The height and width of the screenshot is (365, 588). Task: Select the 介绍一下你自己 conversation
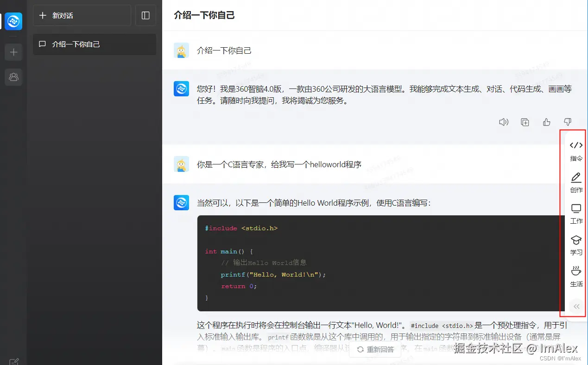pos(94,44)
